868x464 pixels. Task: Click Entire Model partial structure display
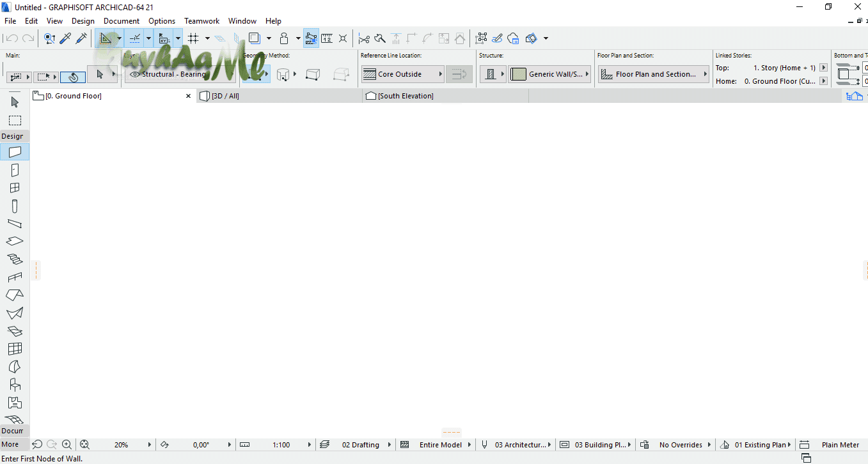pos(440,445)
